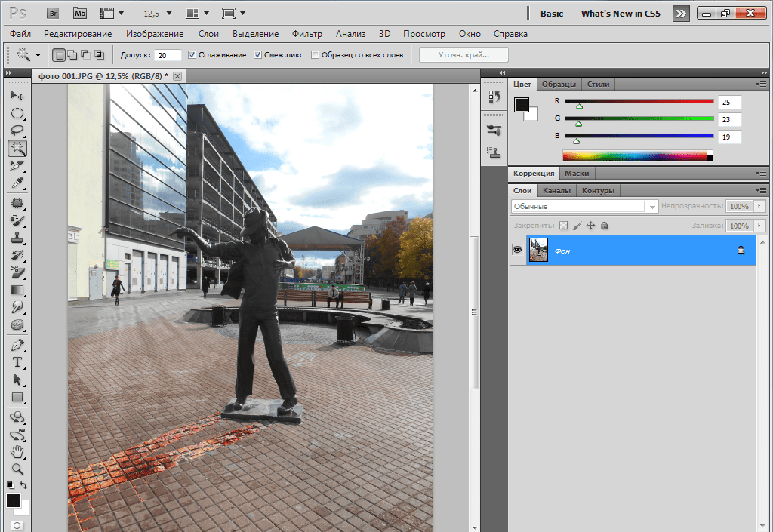This screenshot has height=532, width=773.
Task: Select the Pen tool
Action: (x=17, y=345)
